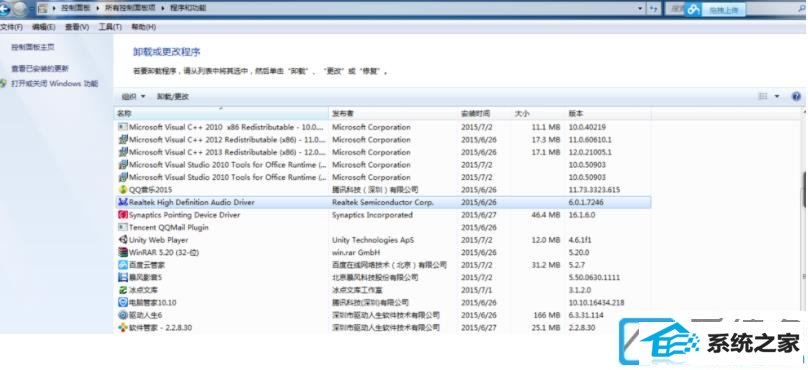Screen dimensions: 808x370
Task: Open the 编辑(E) menu
Action: coord(43,27)
